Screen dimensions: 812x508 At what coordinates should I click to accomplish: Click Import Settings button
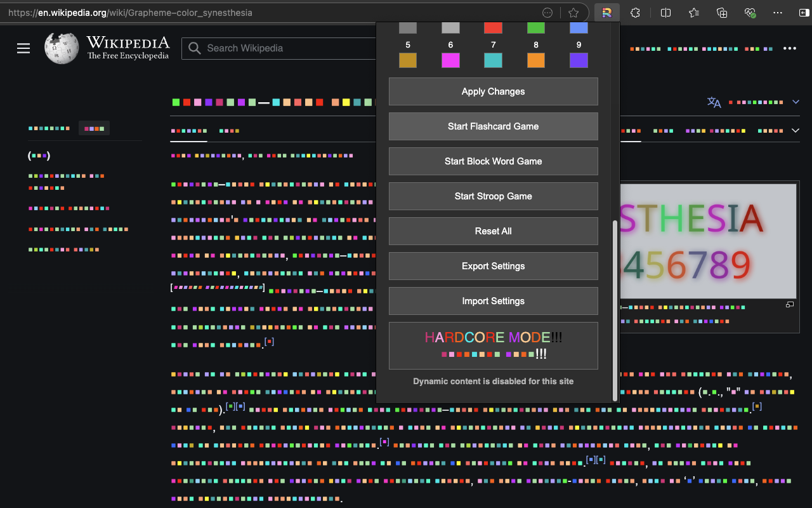494,301
